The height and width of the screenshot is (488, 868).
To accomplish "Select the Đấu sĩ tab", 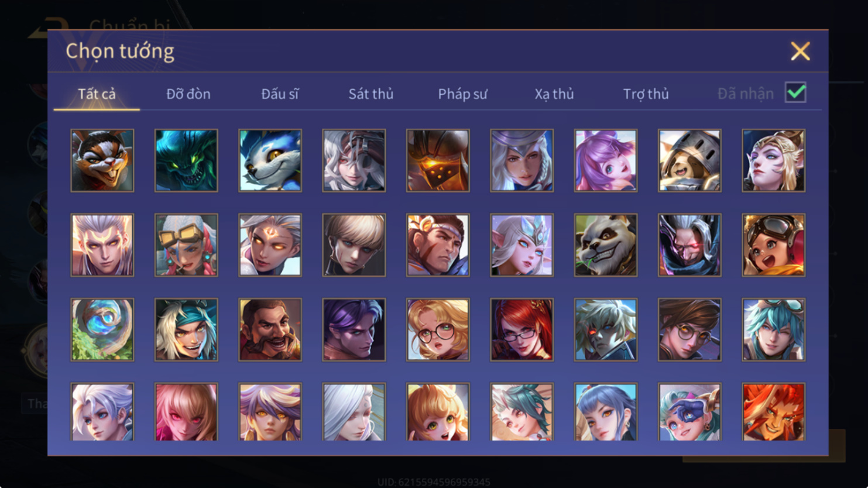I will (x=280, y=94).
